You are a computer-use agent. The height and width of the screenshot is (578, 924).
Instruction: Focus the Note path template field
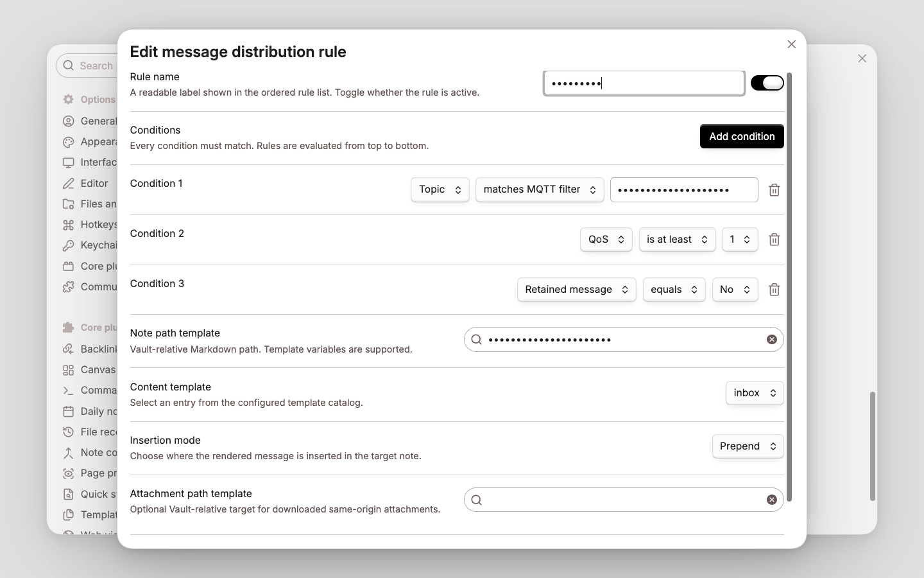coord(624,340)
